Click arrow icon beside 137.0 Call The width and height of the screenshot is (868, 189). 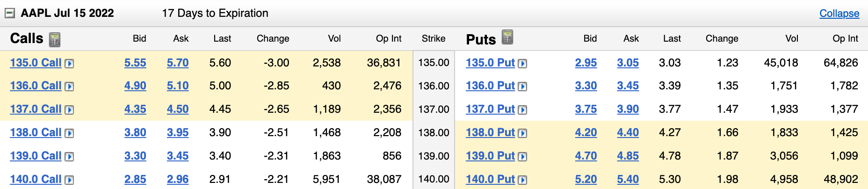69,110
